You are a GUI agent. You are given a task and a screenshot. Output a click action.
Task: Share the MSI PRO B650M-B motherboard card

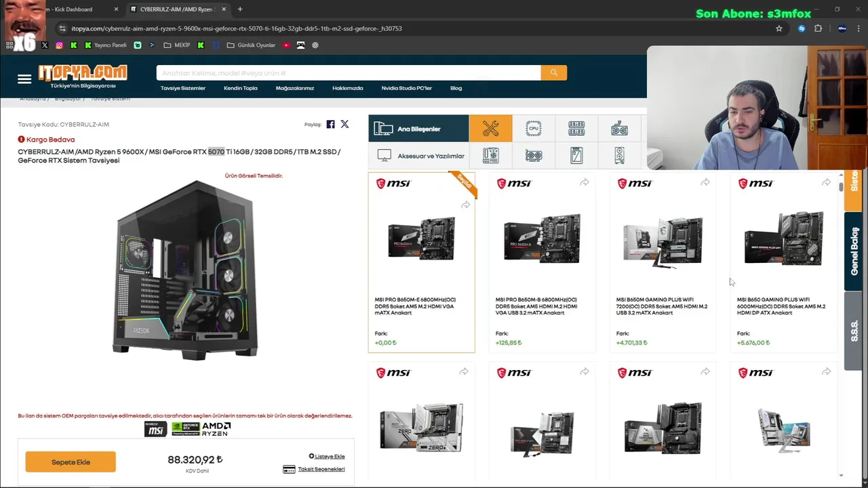[x=585, y=182]
